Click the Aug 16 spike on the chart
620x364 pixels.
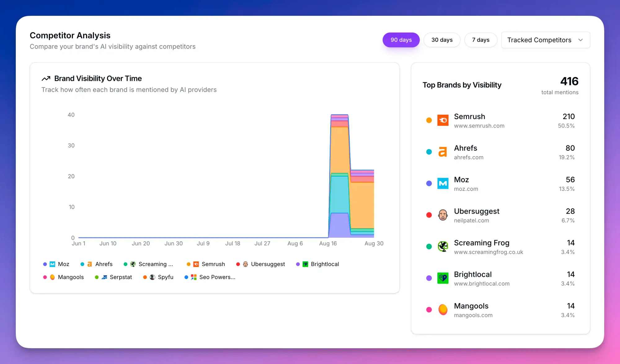339,171
